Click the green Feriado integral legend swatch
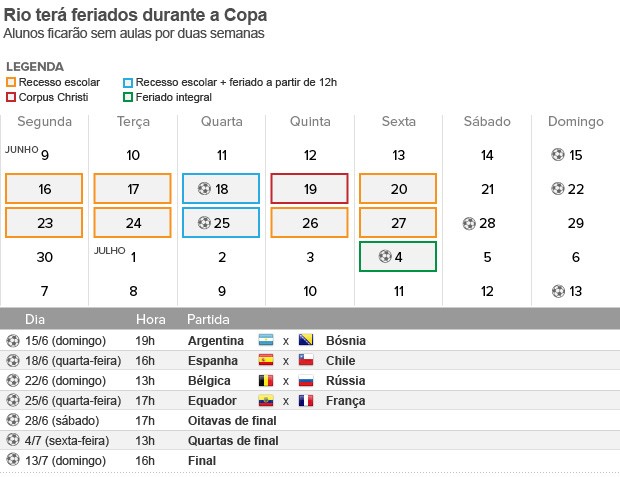This screenshot has height=477, width=620. (127, 97)
